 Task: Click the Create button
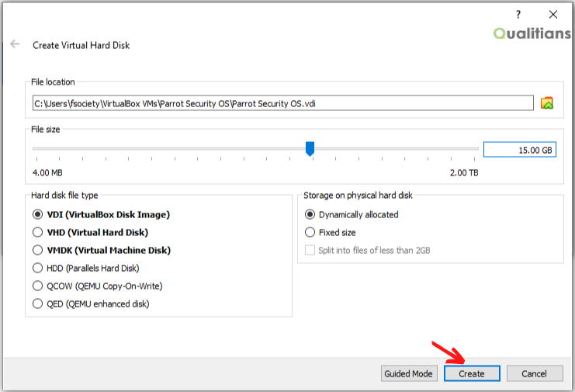click(x=472, y=373)
